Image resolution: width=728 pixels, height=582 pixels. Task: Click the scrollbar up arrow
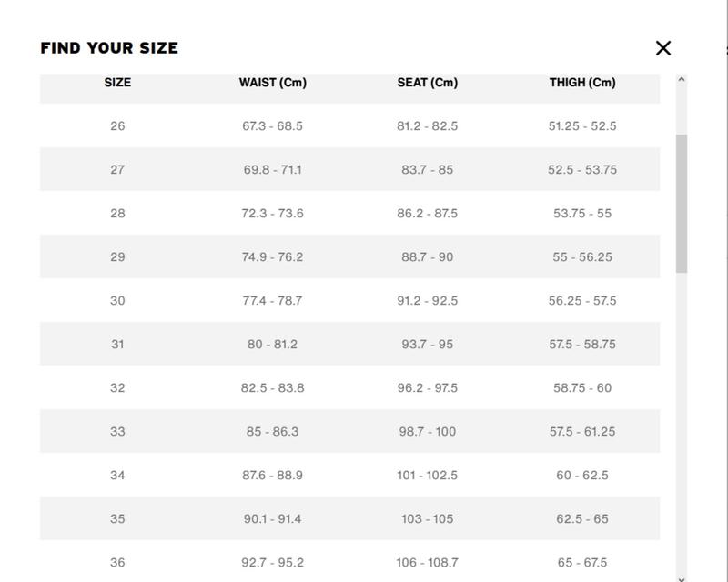(681, 79)
